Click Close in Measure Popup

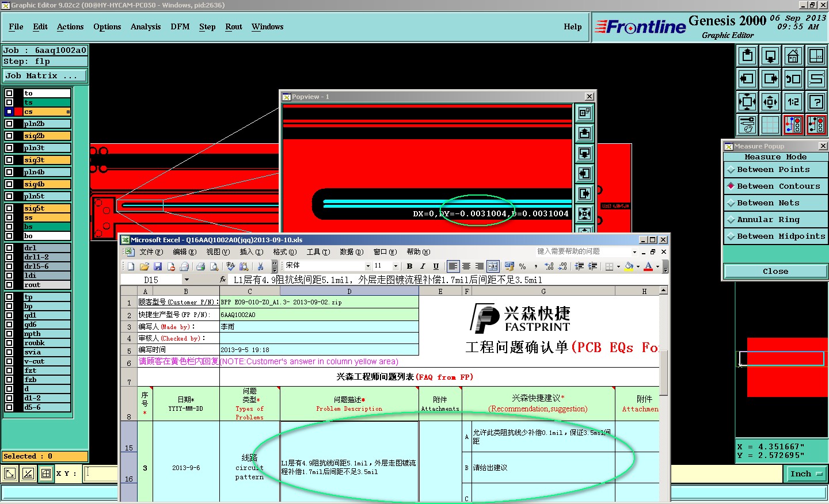[x=775, y=272]
